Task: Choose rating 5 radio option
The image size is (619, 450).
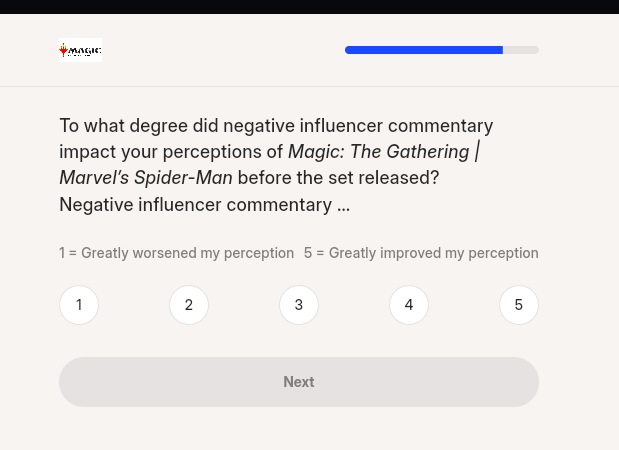Action: [519, 305]
